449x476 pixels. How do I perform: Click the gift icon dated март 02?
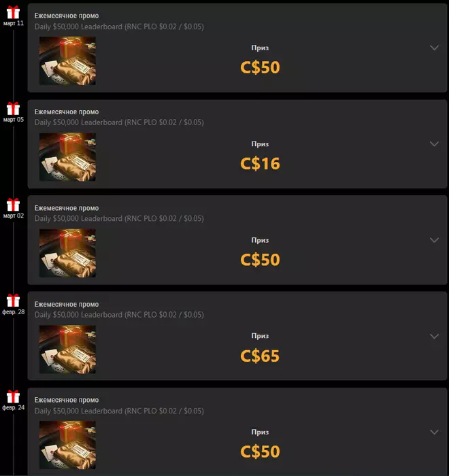[13, 205]
